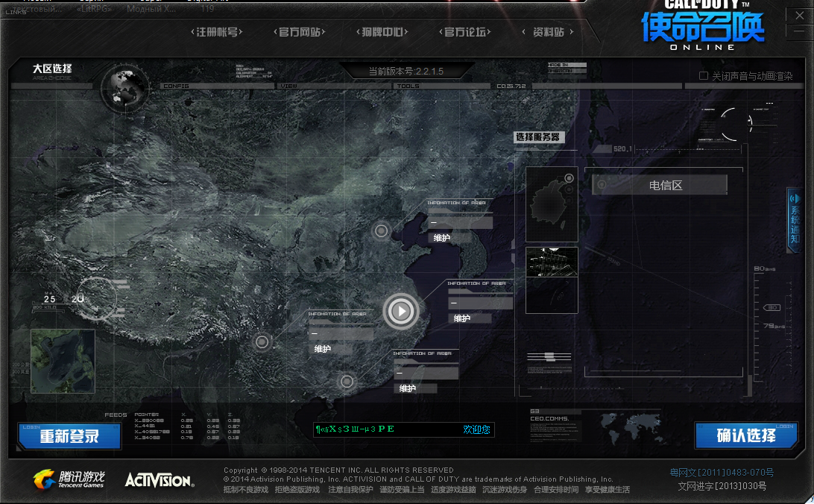Click the CEO.COMMS. label
The width and height of the screenshot is (814, 504).
tap(550, 418)
